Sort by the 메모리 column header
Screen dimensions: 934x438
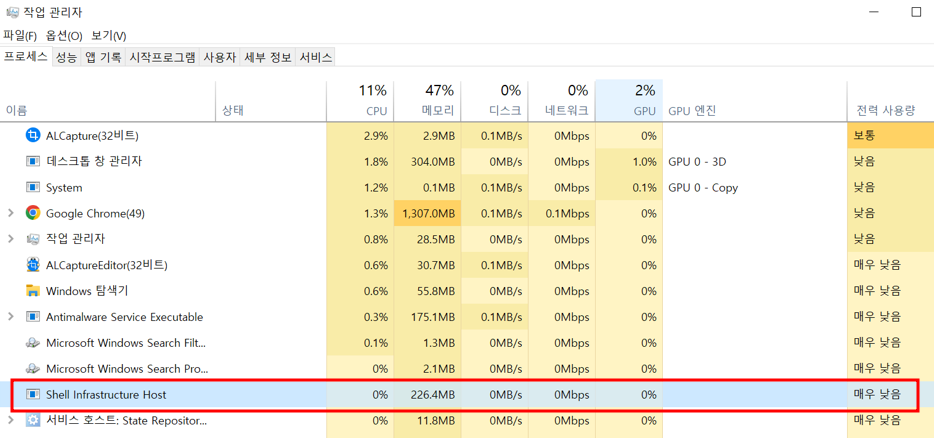coord(427,101)
